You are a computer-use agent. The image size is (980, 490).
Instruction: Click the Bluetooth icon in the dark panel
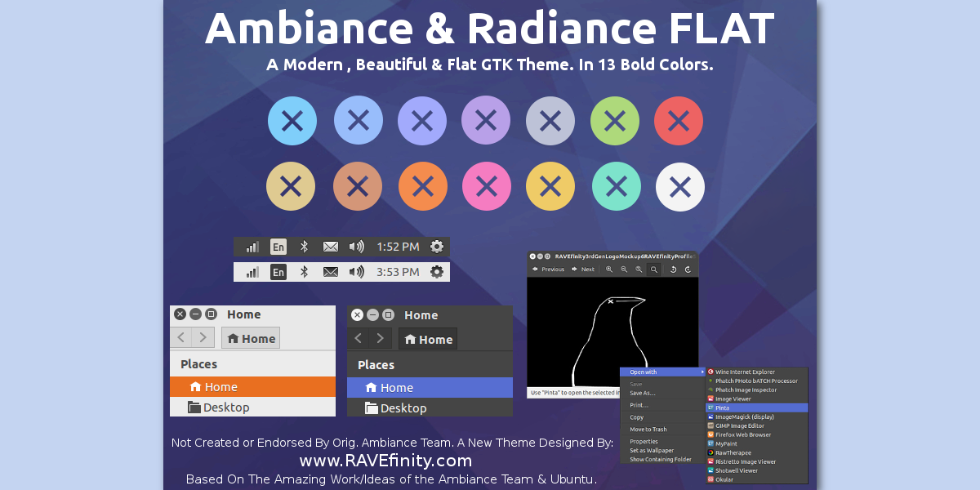pos(304,247)
